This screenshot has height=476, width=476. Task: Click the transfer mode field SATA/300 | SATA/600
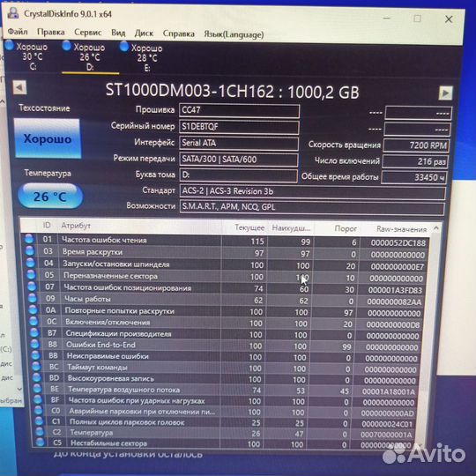(238, 160)
